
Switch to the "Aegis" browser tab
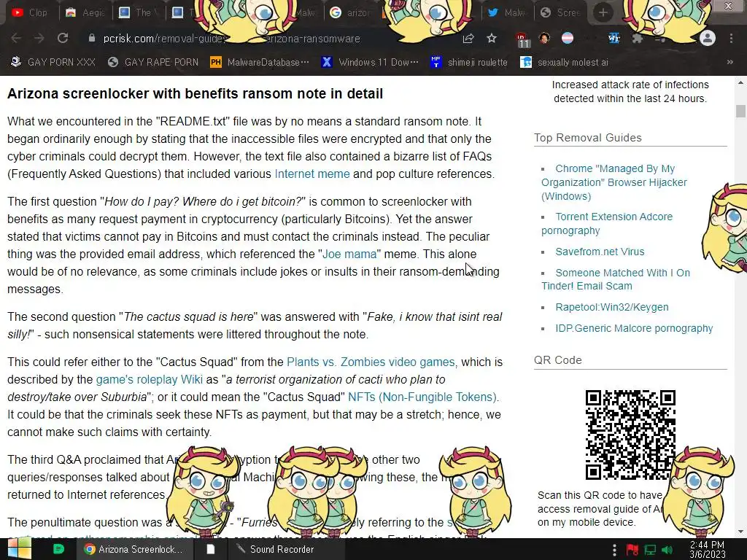(x=85, y=12)
